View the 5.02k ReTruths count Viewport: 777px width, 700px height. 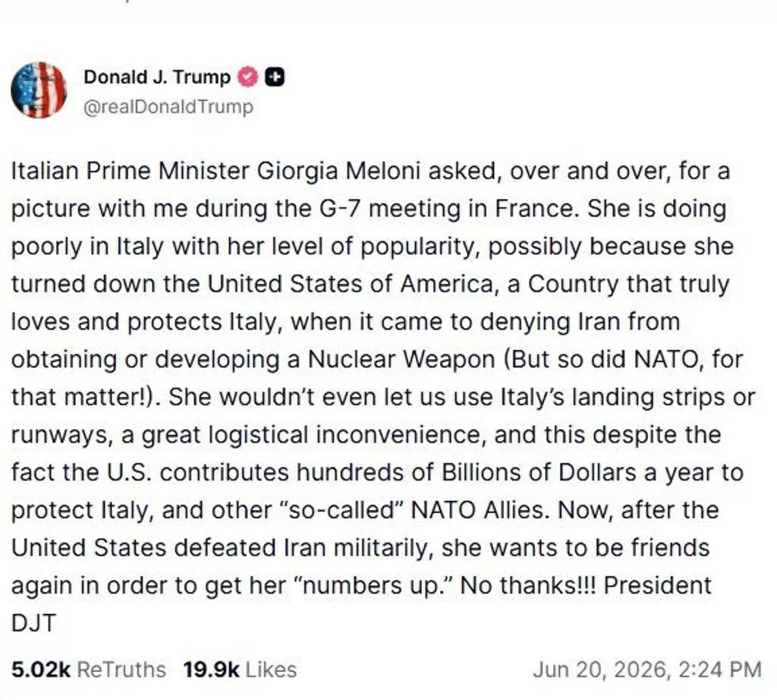(41, 670)
